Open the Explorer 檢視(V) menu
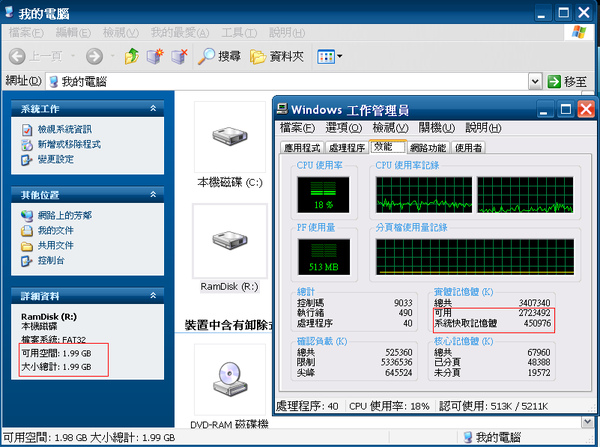This screenshot has height=447, width=600. click(x=121, y=33)
